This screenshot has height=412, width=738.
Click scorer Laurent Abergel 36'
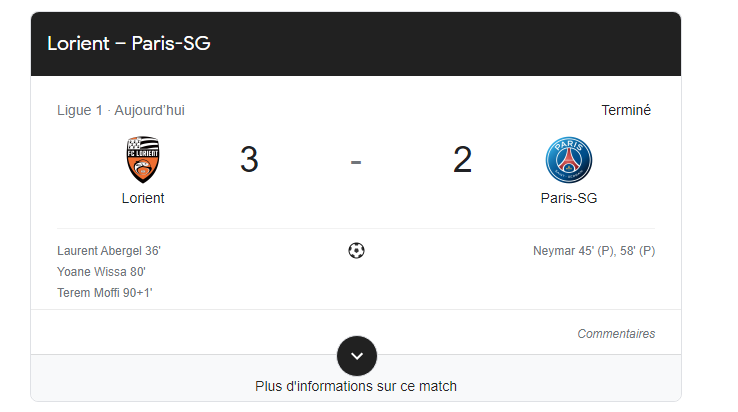(x=109, y=250)
